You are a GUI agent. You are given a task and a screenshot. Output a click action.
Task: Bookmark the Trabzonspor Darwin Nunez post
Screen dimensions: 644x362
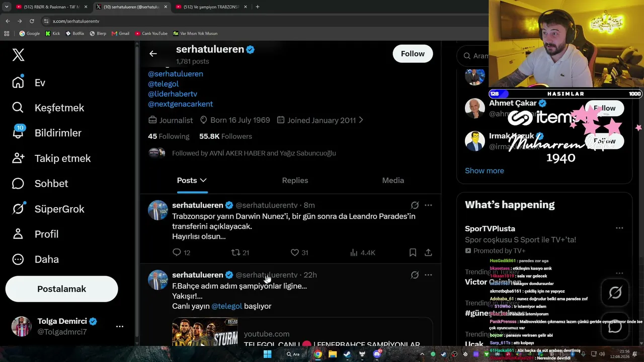(413, 252)
